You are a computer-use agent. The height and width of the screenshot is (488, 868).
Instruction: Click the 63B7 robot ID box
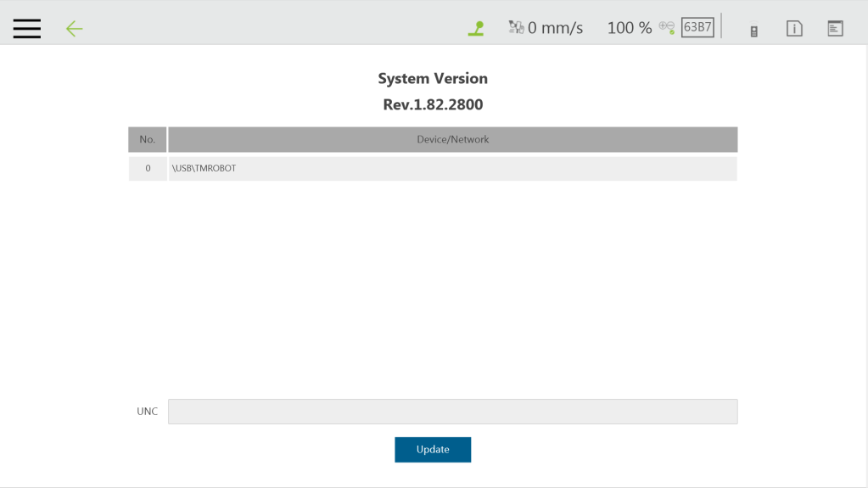coord(697,27)
